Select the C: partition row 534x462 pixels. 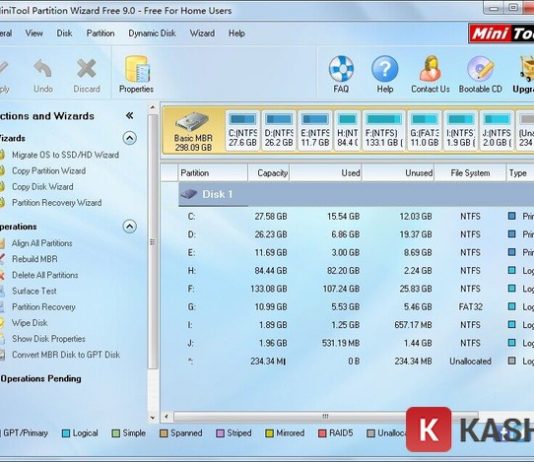356,217
